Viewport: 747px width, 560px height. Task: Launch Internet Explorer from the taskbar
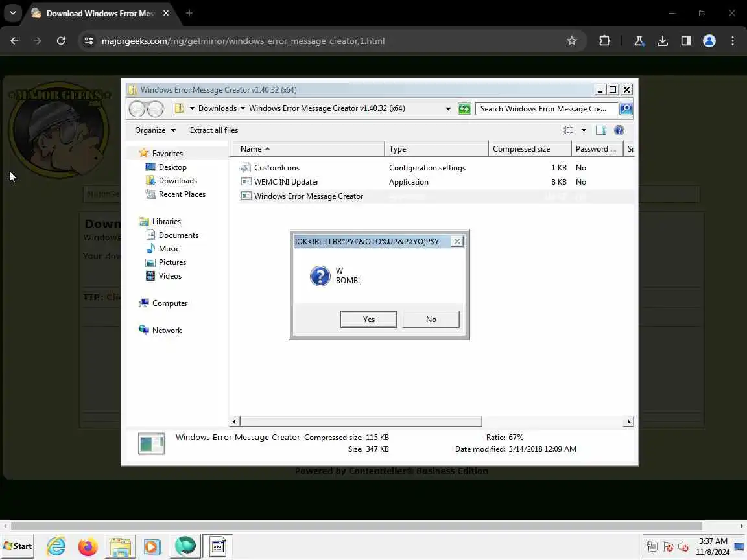pos(56,546)
